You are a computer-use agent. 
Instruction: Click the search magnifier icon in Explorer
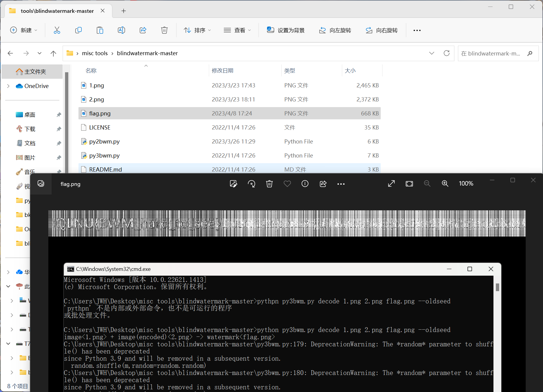[x=530, y=53]
